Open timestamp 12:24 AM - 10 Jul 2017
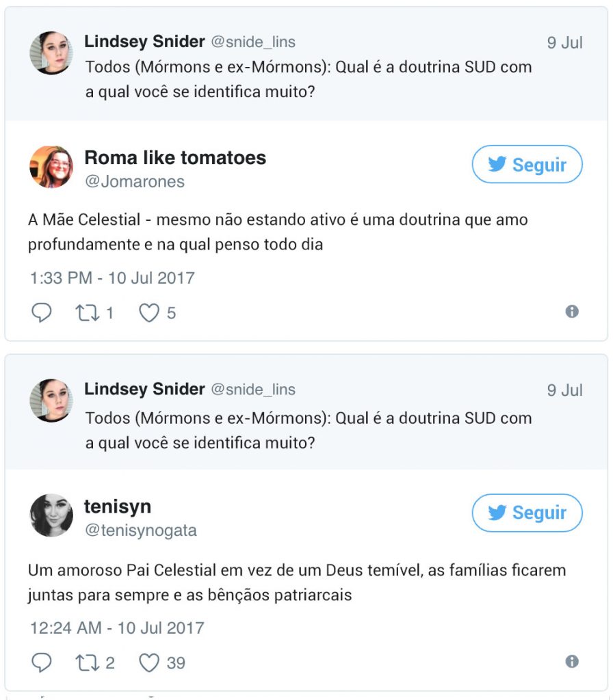The width and height of the screenshot is (615, 700). [x=117, y=628]
